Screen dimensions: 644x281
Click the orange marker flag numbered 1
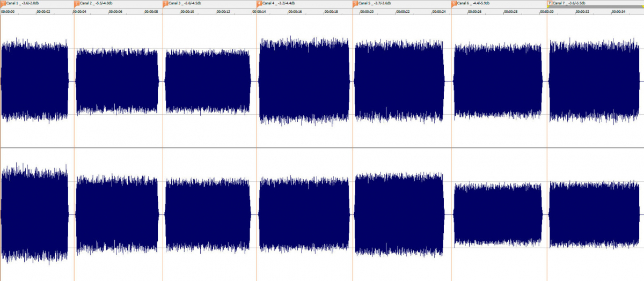pos(3,3)
